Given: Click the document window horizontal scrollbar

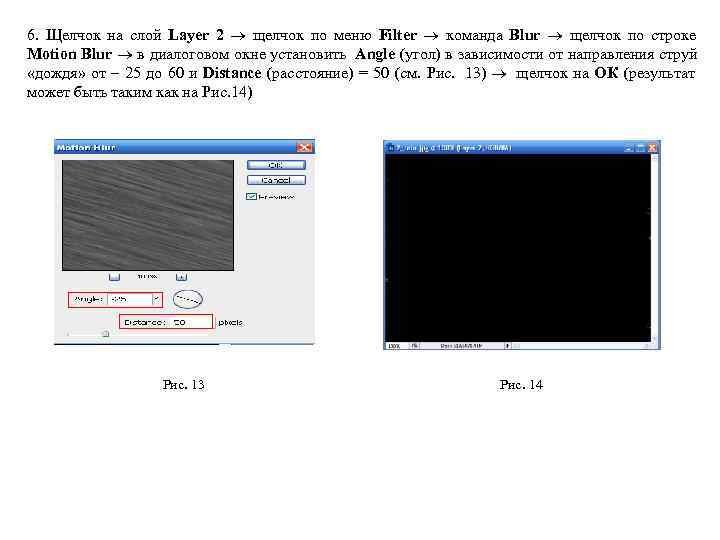Looking at the screenshot, I should [580, 346].
